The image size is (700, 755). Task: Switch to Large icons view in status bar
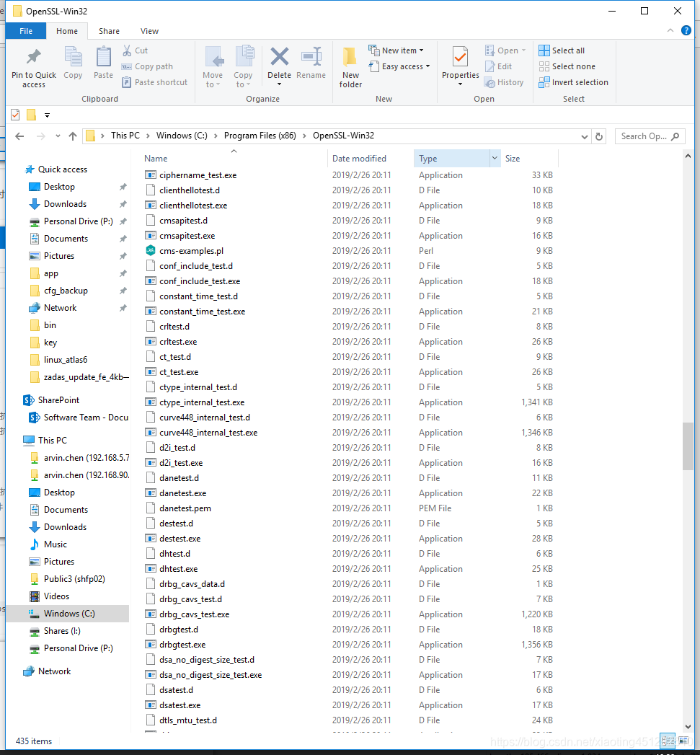click(x=683, y=741)
